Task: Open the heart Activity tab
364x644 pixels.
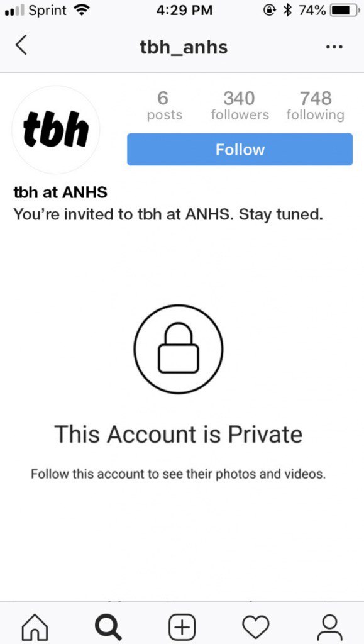Action: coord(256,627)
